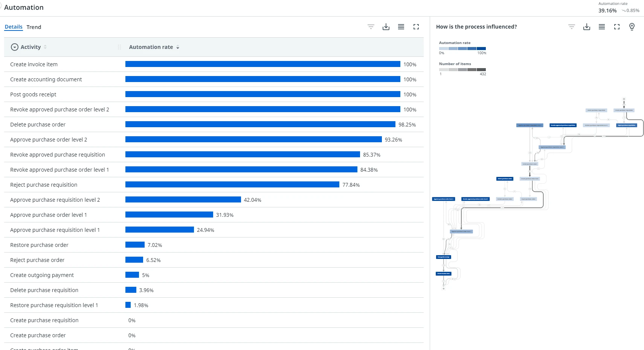Collapse the Activity column using its circled chevron
Screen dimensions: 644x350
(15, 47)
